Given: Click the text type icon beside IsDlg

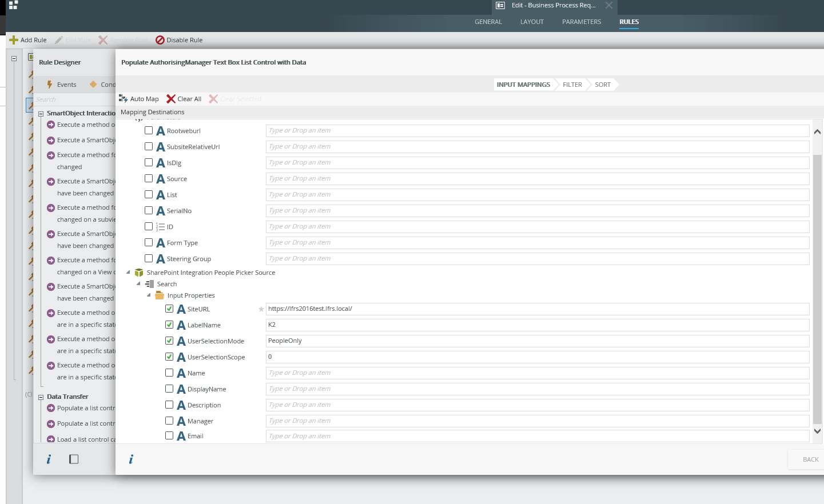Looking at the screenshot, I should click(161, 163).
